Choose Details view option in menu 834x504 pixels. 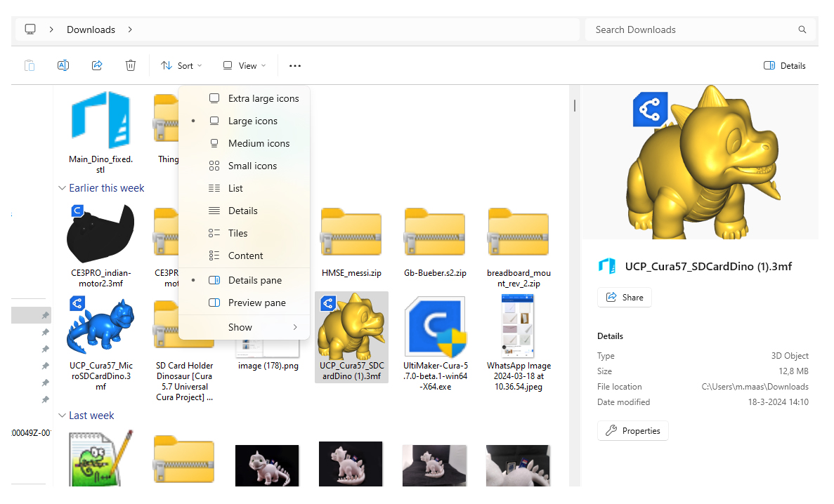(244, 211)
